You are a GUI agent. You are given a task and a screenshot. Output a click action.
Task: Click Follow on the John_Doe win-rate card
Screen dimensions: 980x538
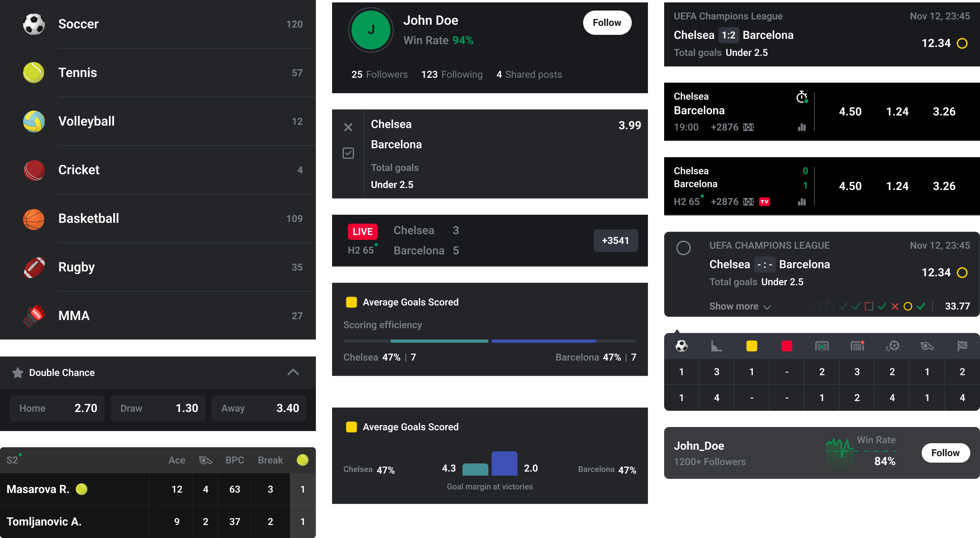(945, 453)
